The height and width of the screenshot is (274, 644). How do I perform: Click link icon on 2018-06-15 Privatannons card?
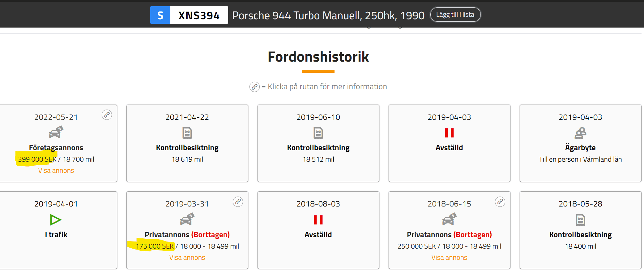500,202
